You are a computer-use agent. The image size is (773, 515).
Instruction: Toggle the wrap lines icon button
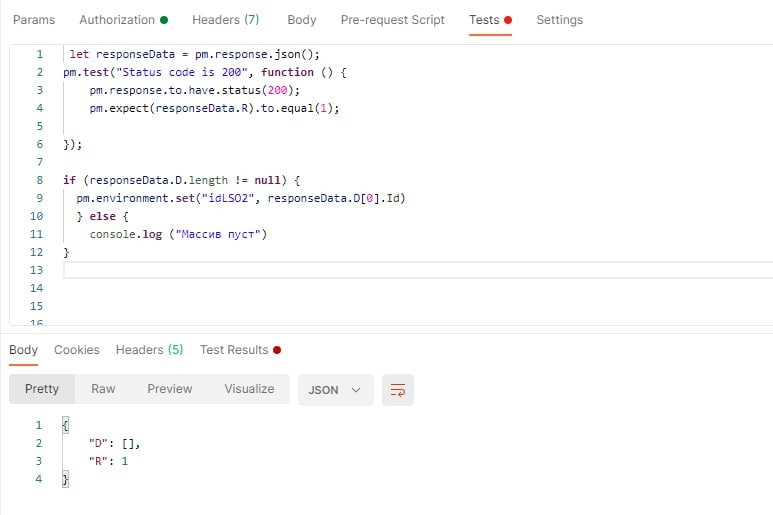pyautogui.click(x=397, y=390)
